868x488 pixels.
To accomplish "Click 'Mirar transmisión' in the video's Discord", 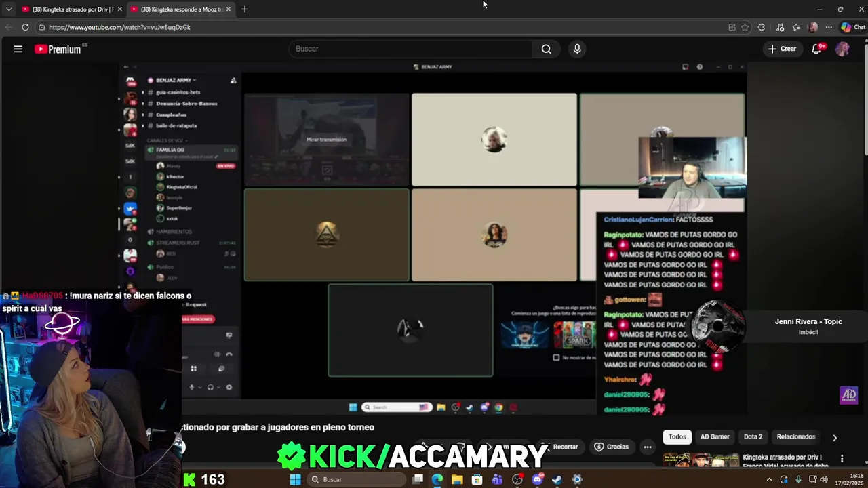I will click(x=326, y=140).
